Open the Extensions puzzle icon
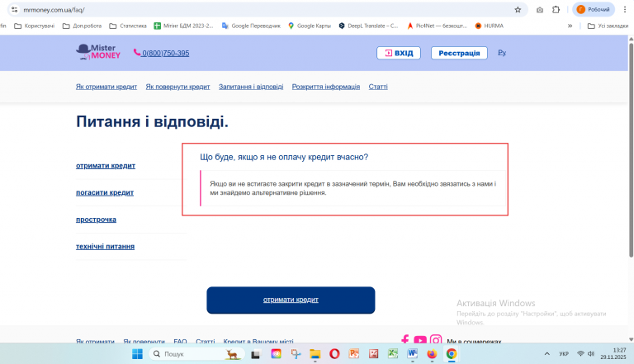The height and width of the screenshot is (364, 634). [556, 10]
